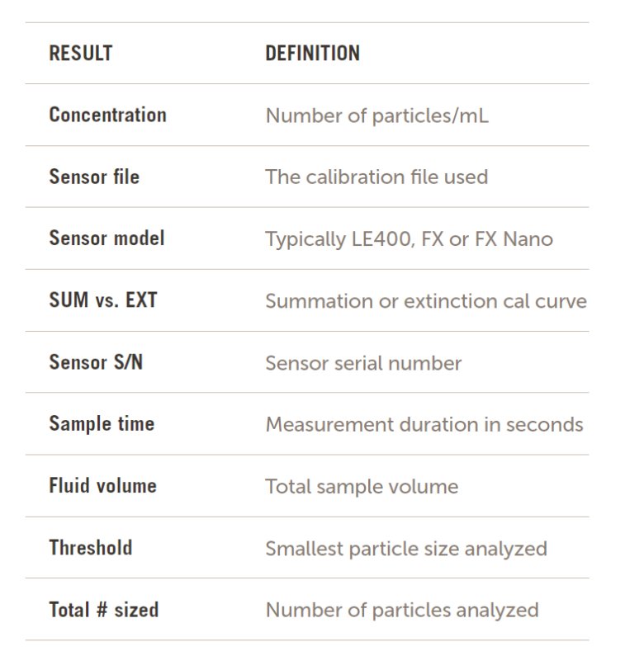Screen dimensions: 644x670
Task: Click the DEFINITION column header
Action: click(312, 54)
